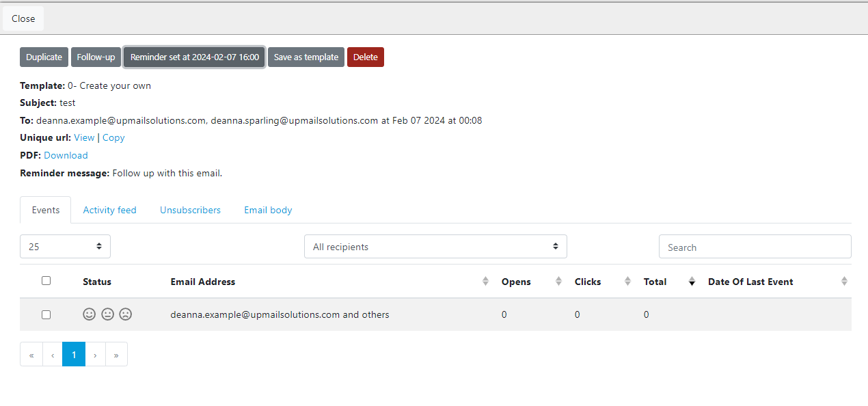Viewport: 868px width, 406px height.
Task: Click Save as template button
Action: coord(306,57)
